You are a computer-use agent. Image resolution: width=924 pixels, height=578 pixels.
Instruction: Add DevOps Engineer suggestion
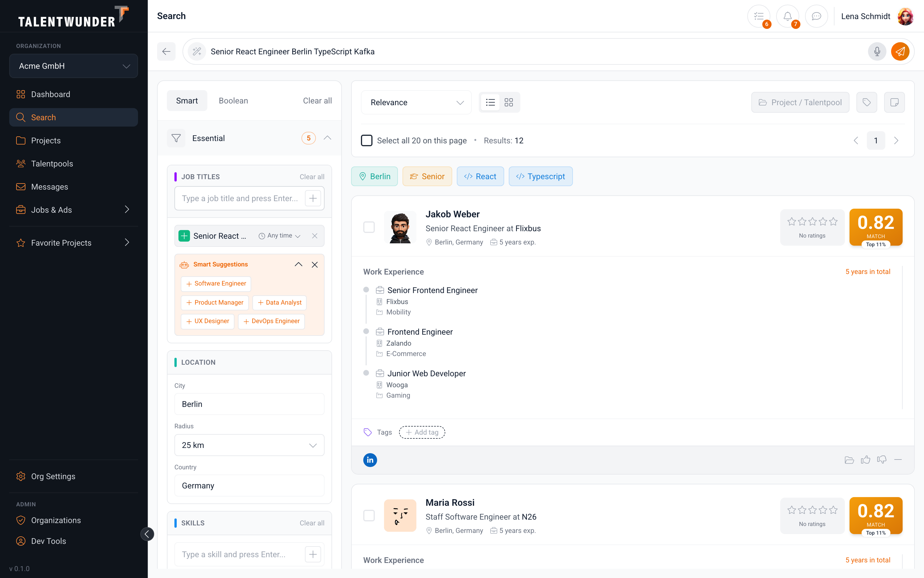271,321
